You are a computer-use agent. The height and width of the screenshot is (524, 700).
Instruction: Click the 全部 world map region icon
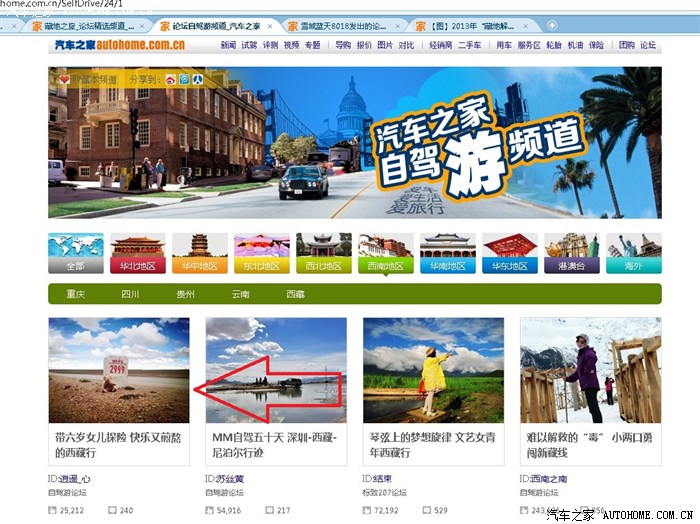tap(75, 253)
